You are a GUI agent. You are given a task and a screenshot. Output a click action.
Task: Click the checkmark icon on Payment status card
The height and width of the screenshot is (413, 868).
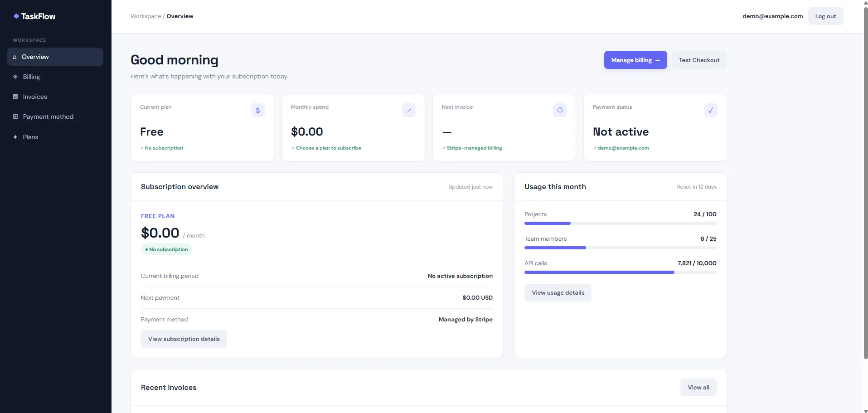[x=711, y=110]
